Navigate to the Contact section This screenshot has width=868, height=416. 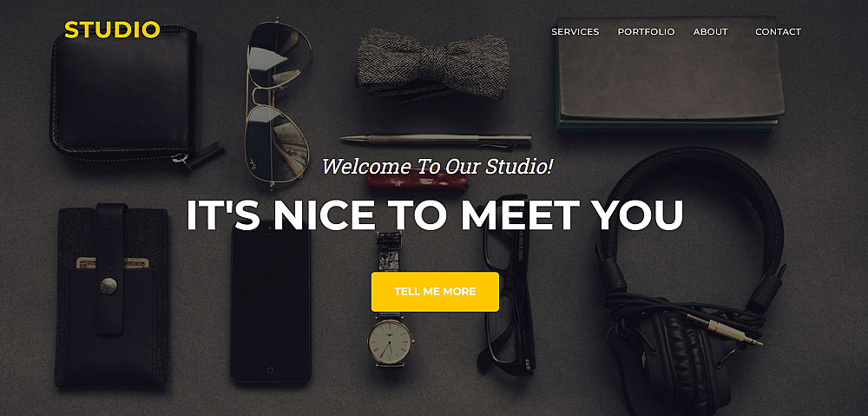click(x=778, y=32)
